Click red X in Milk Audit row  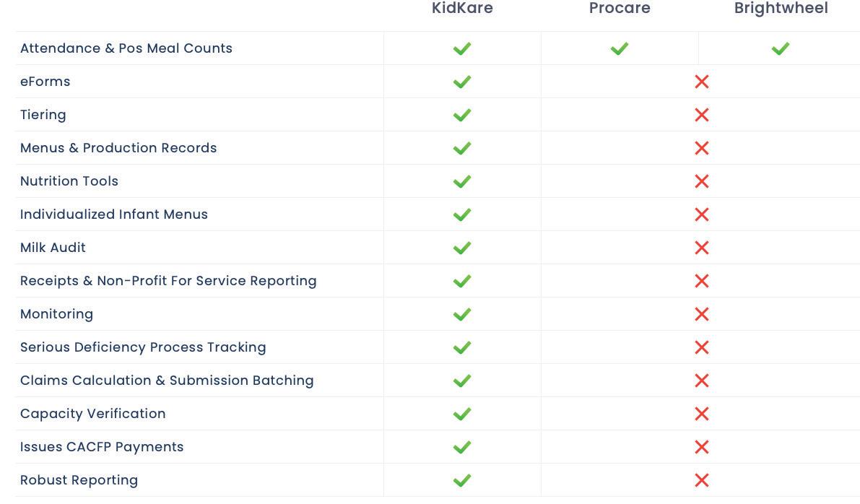pos(701,248)
